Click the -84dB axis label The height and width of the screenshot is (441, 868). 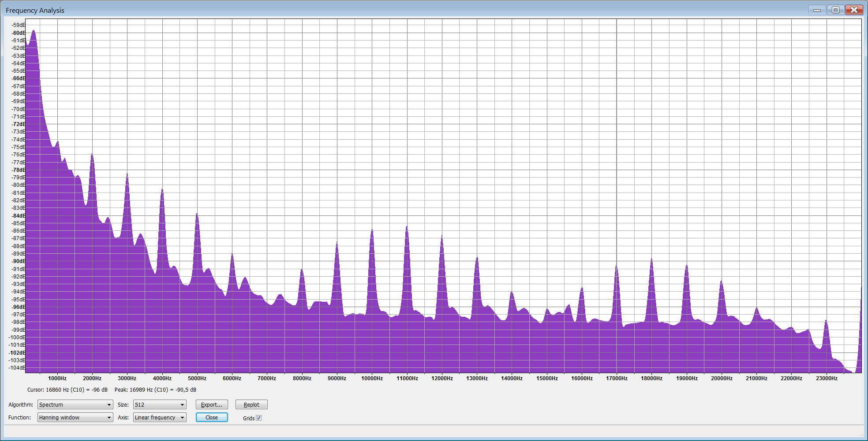19,216
